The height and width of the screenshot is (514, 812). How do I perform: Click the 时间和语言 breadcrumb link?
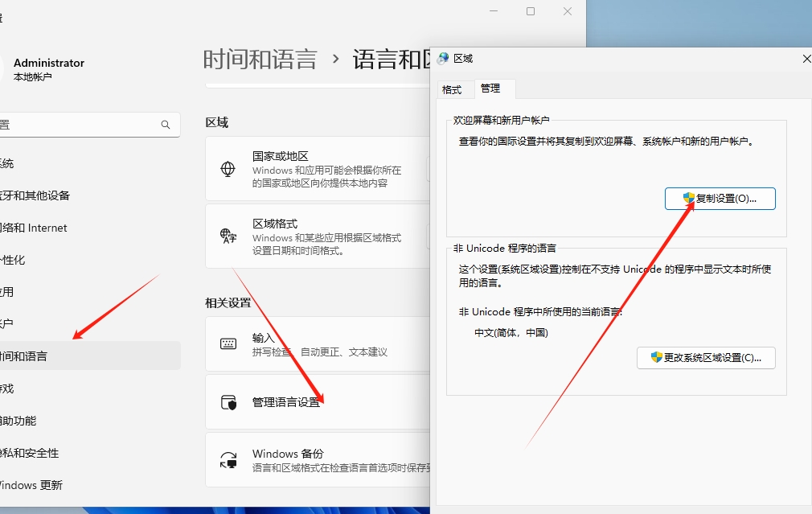coord(260,59)
